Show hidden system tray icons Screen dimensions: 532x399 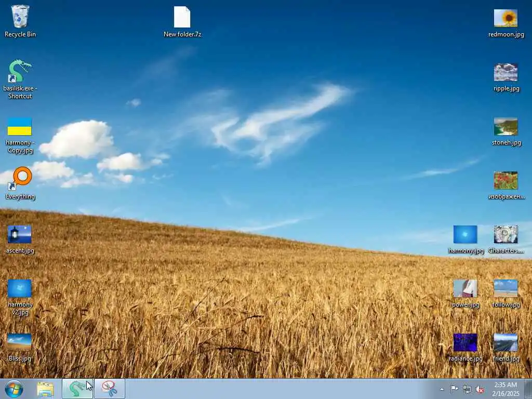click(x=442, y=389)
